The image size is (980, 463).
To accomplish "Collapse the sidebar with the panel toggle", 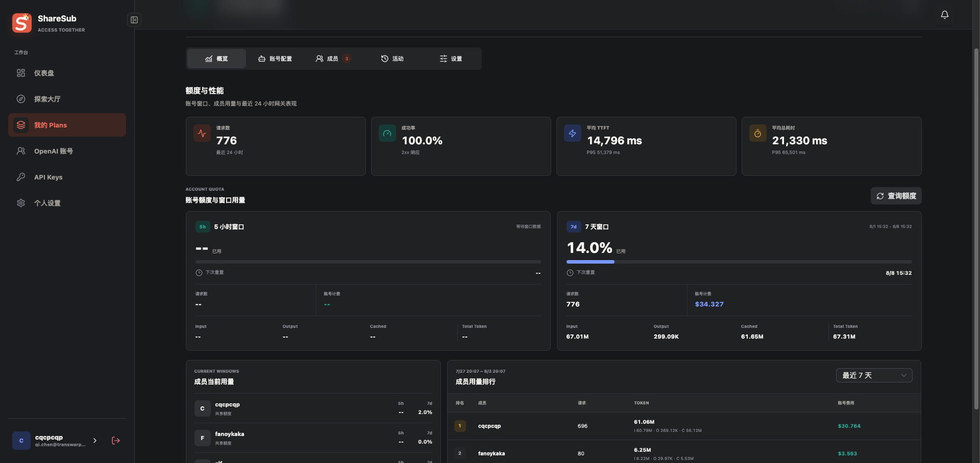I will coord(134,20).
